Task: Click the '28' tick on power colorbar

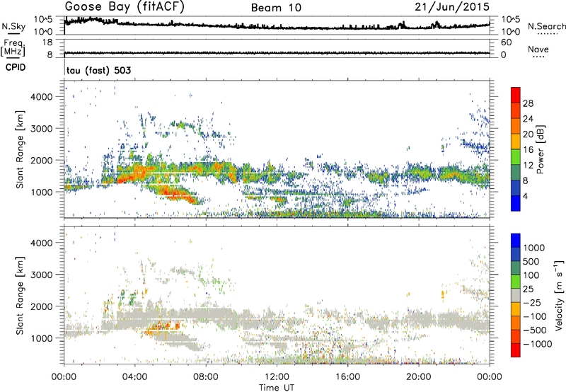Action: click(x=528, y=103)
